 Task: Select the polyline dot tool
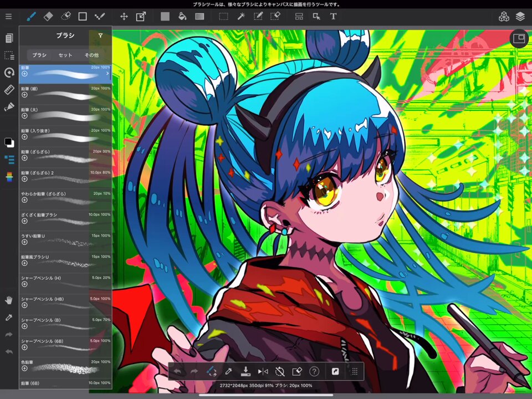100,16
